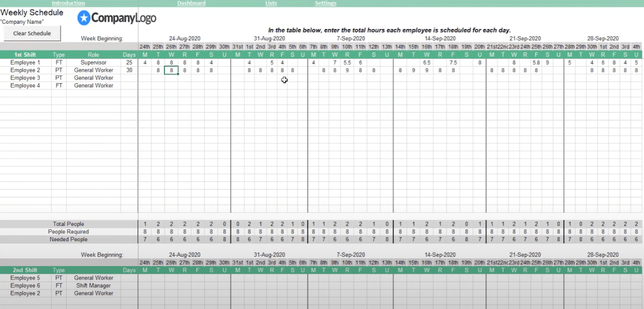Select the Employee 1 name cell

point(25,62)
